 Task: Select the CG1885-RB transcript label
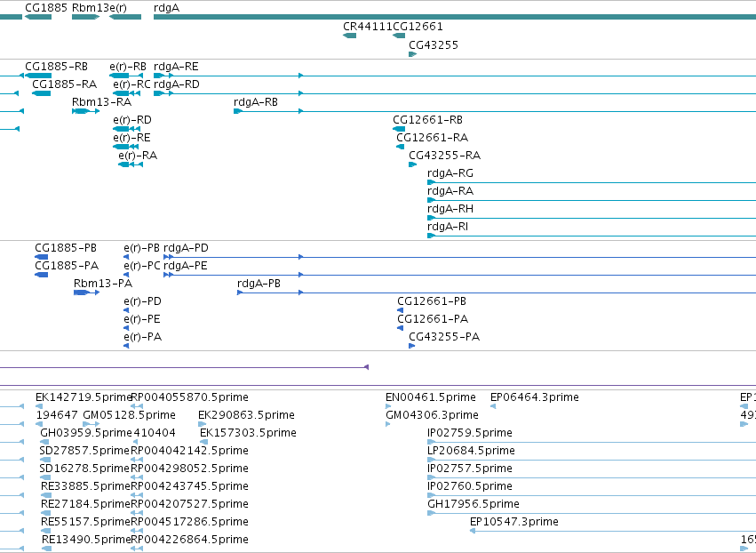point(56,67)
